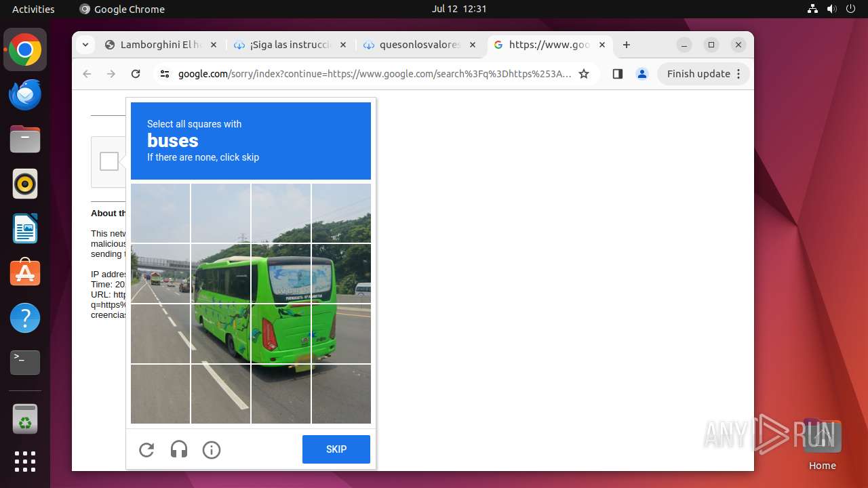The height and width of the screenshot is (488, 868).
Task: Open captcha help info icon
Action: (212, 449)
